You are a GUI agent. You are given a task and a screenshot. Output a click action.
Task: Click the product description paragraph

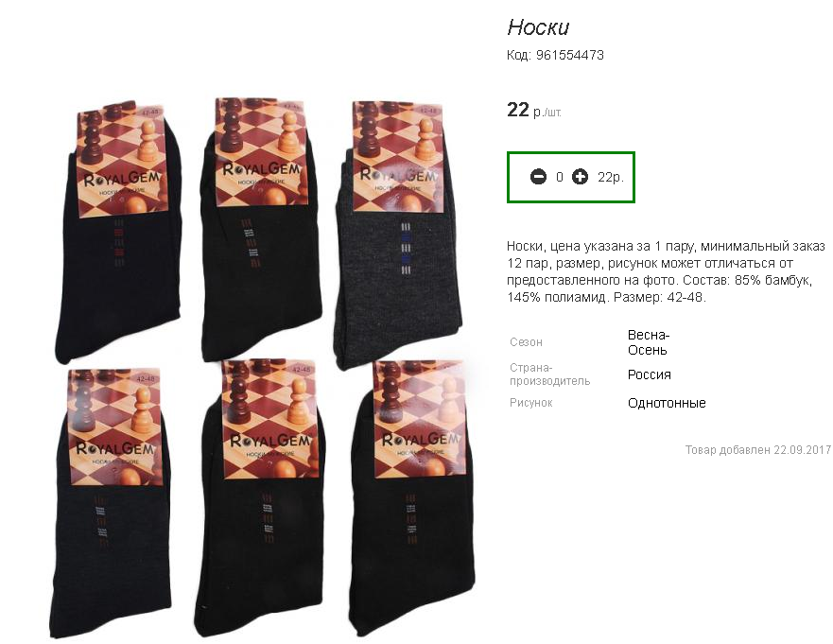coord(666,271)
